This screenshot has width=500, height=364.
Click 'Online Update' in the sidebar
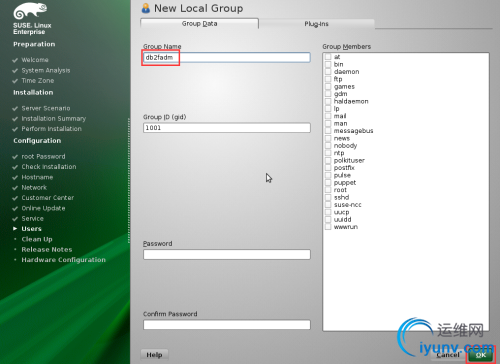pyautogui.click(x=43, y=208)
